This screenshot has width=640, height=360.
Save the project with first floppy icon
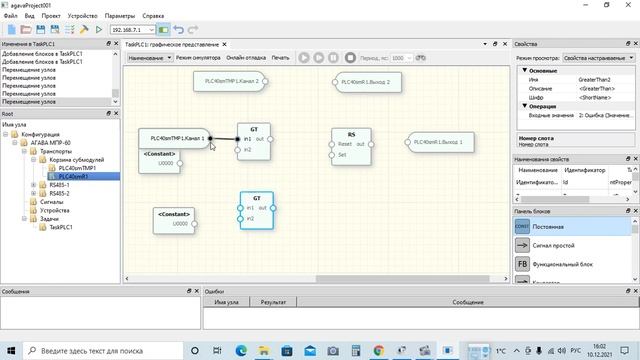(x=40, y=30)
